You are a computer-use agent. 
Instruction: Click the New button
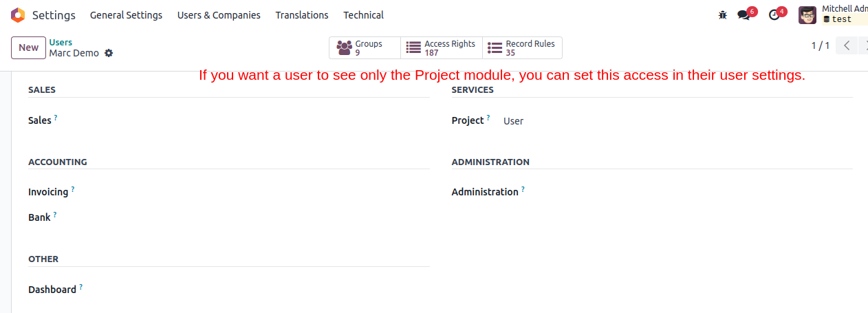tap(29, 47)
